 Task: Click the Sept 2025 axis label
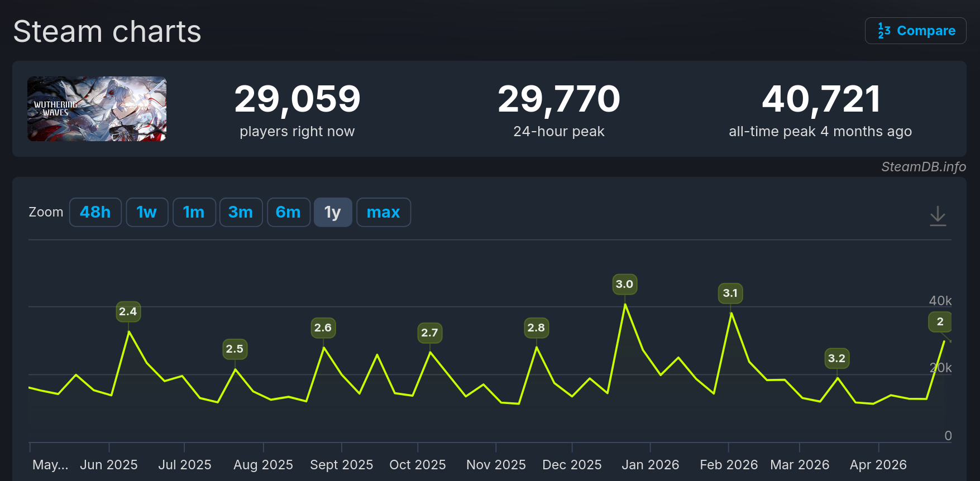[342, 465]
